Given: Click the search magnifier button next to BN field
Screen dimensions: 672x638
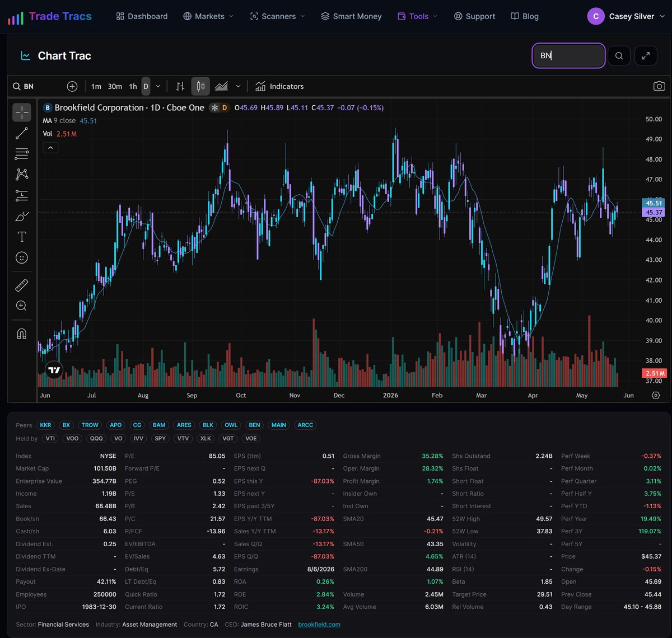Looking at the screenshot, I should [619, 55].
